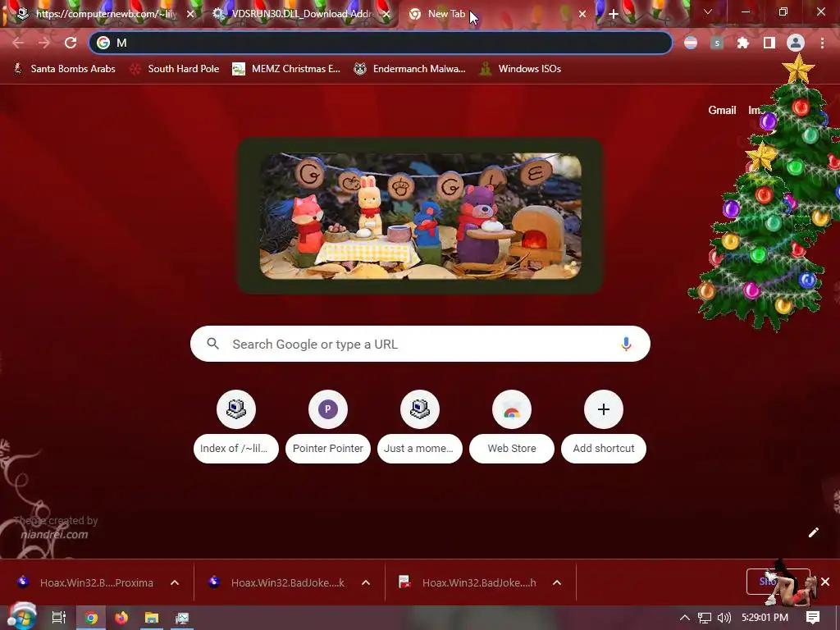840x630 pixels.
Task: Reload the current page
Action: click(71, 43)
